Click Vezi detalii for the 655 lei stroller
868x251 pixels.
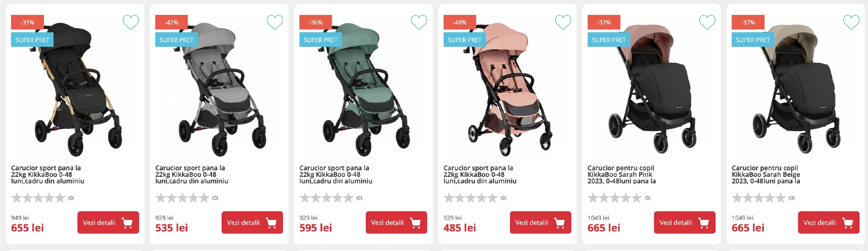(108, 222)
